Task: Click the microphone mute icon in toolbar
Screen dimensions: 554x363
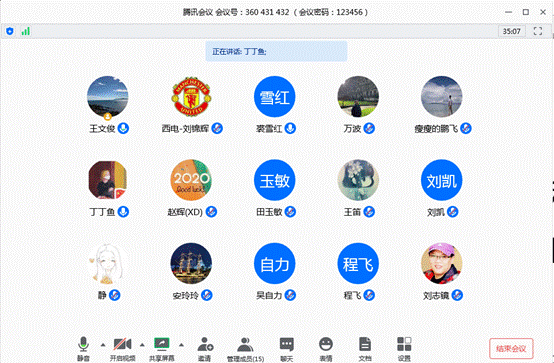Action: (x=83, y=344)
